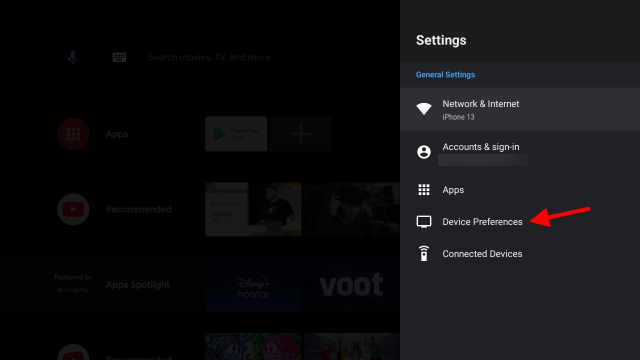Open the YouTube Recommended channel icon
The image size is (640, 360).
(x=73, y=209)
